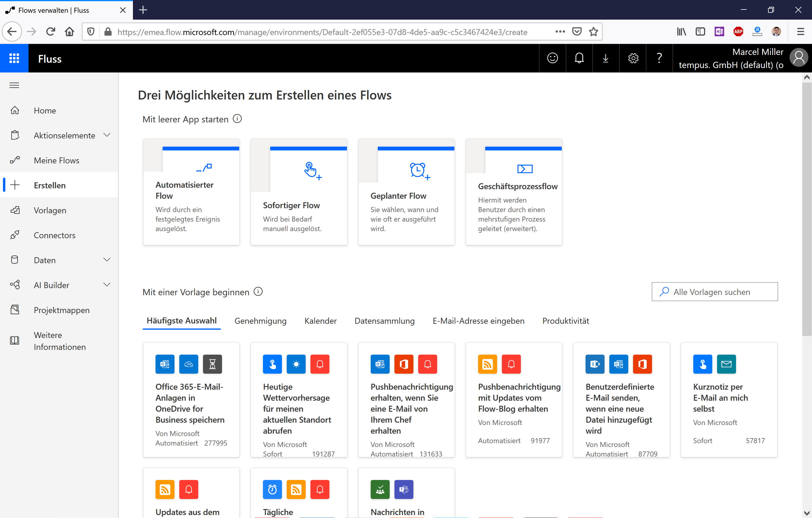The height and width of the screenshot is (518, 812).
Task: Click the site security lock icon
Action: pyautogui.click(x=108, y=32)
